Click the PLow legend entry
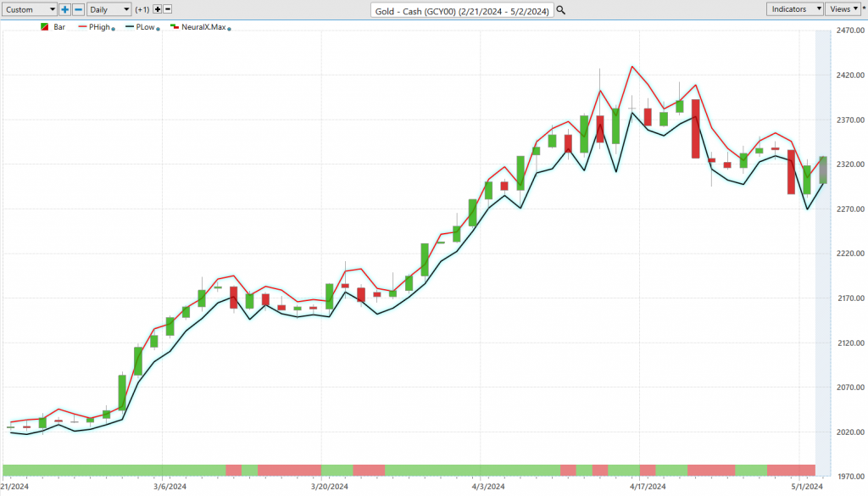Viewport: 868px width, 496px height. tap(140, 26)
